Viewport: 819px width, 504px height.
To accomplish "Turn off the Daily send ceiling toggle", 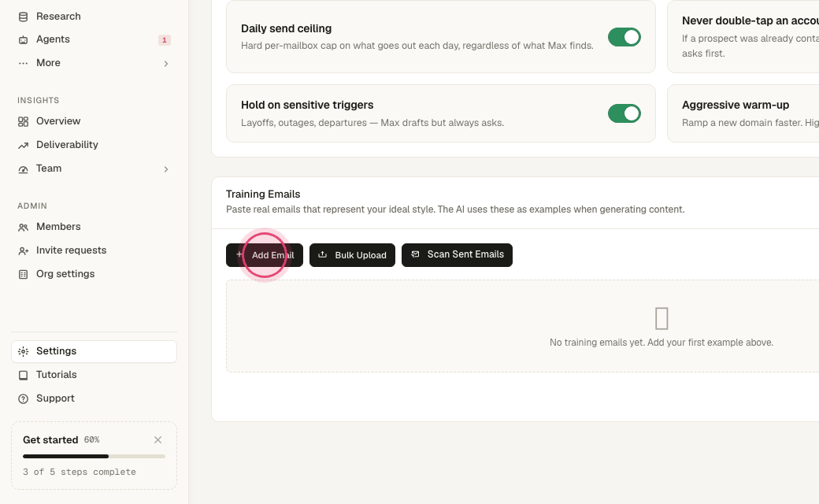I will pyautogui.click(x=624, y=37).
